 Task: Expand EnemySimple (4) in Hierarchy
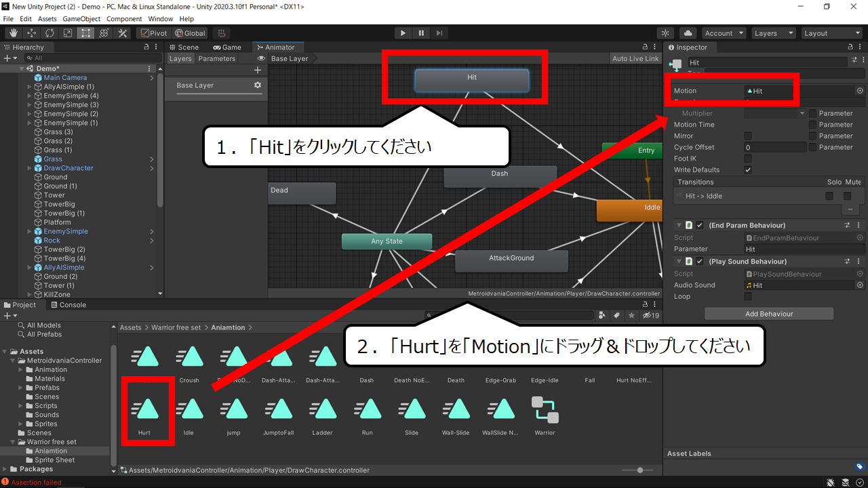pyautogui.click(x=29, y=96)
